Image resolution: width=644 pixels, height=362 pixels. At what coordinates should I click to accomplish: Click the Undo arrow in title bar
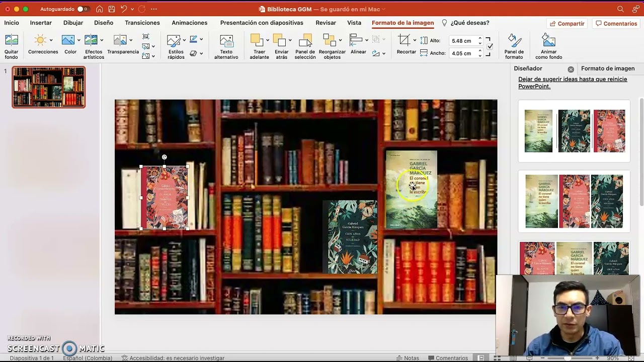tap(124, 9)
